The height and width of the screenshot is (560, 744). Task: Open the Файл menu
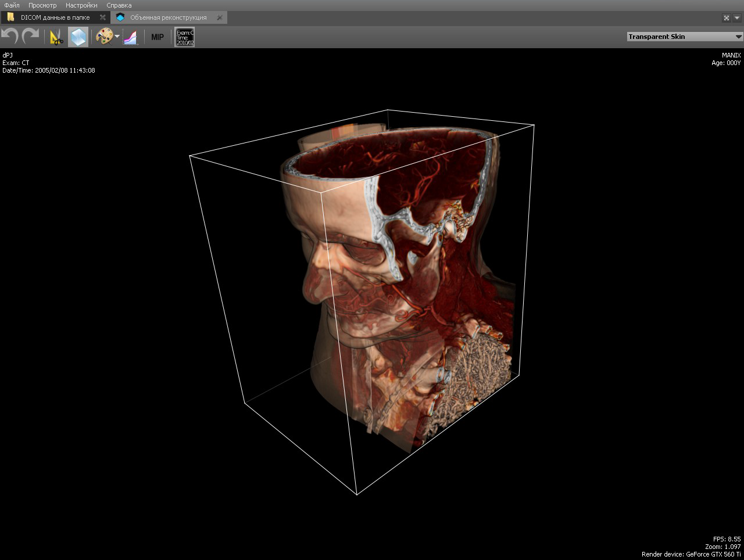click(12, 5)
